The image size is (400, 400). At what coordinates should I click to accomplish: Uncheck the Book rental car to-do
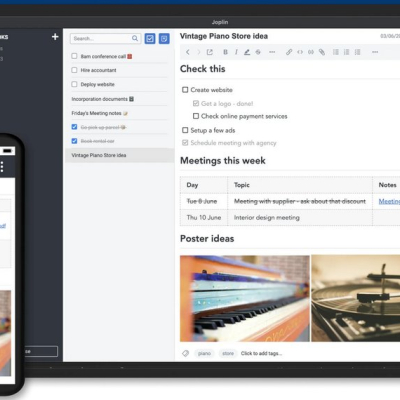[74, 141]
